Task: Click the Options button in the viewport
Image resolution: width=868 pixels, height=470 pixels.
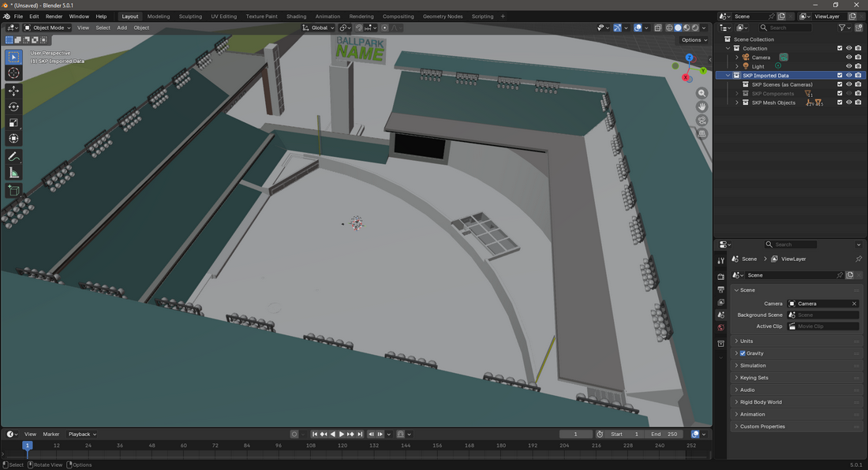Action: pos(693,40)
